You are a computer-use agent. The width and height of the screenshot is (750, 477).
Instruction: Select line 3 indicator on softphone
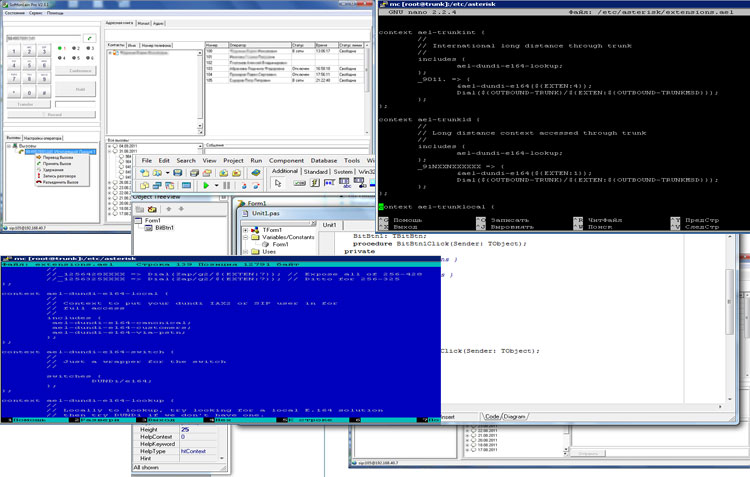click(90, 48)
